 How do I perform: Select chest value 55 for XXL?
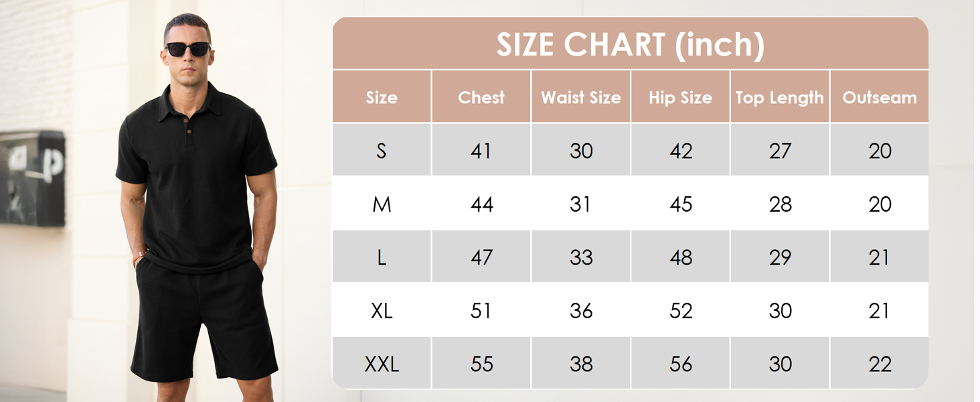pyautogui.click(x=481, y=364)
